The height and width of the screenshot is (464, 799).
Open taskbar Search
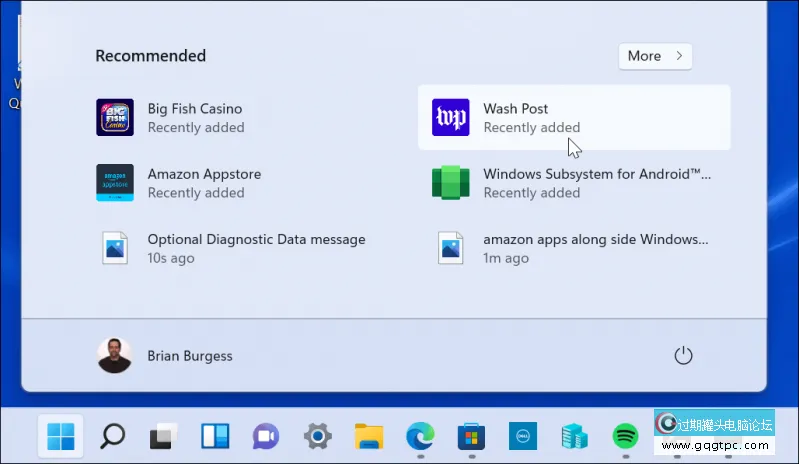pos(112,436)
